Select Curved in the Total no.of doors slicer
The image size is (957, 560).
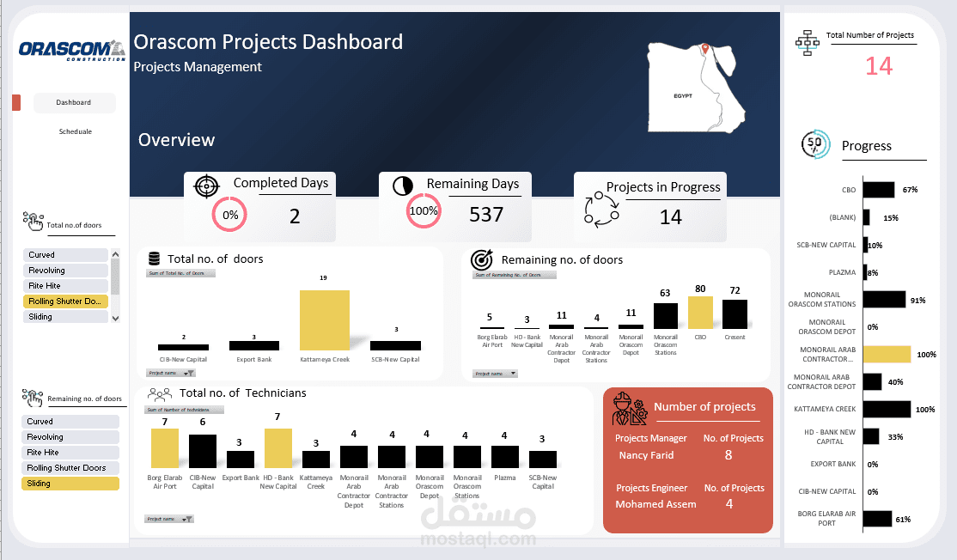65,255
